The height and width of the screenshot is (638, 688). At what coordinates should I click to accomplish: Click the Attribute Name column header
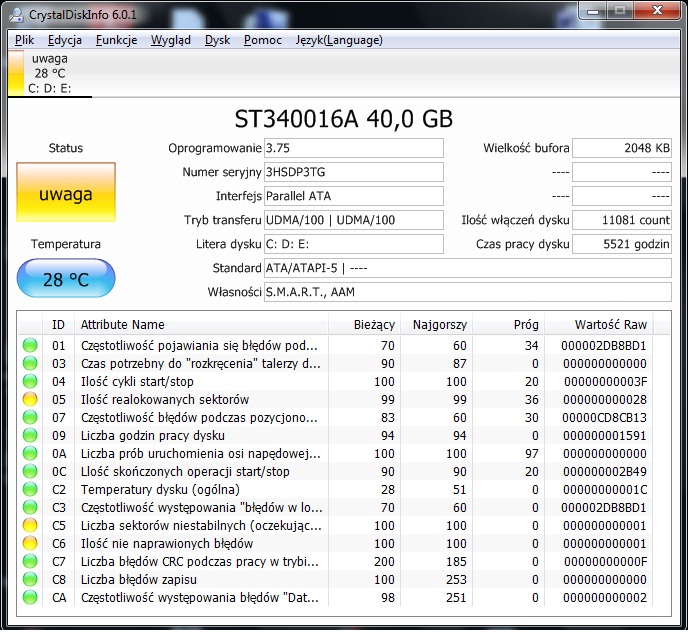coord(201,324)
